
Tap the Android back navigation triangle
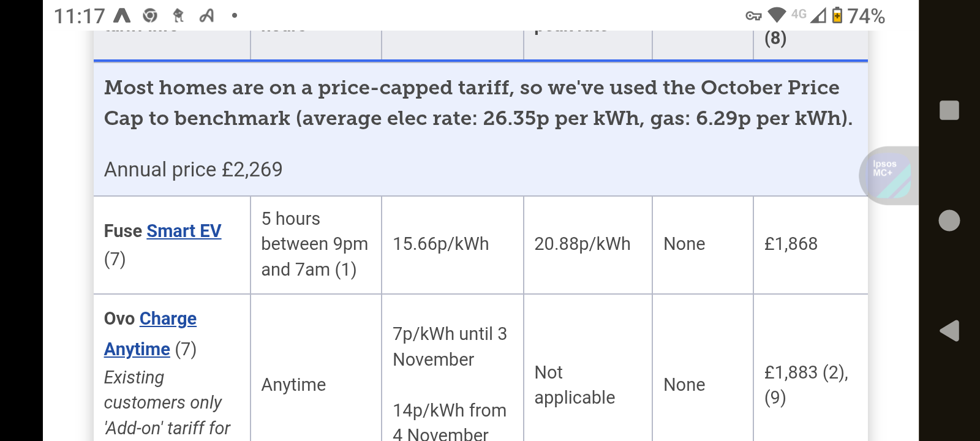[x=949, y=331]
